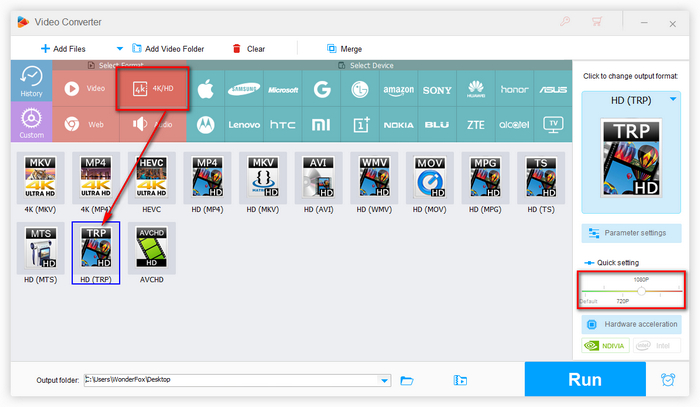The height and width of the screenshot is (407, 700).
Task: Select the HD (MOV) format
Action: click(x=429, y=183)
